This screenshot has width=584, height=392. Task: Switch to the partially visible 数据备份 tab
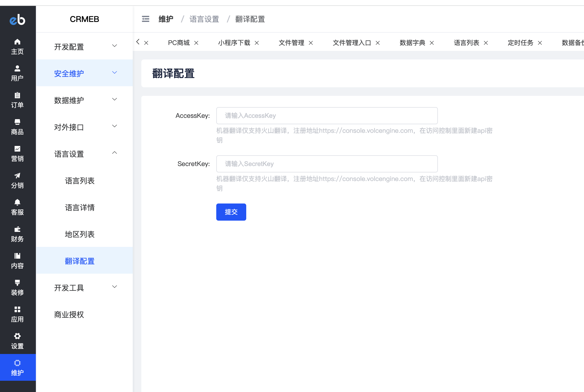573,43
